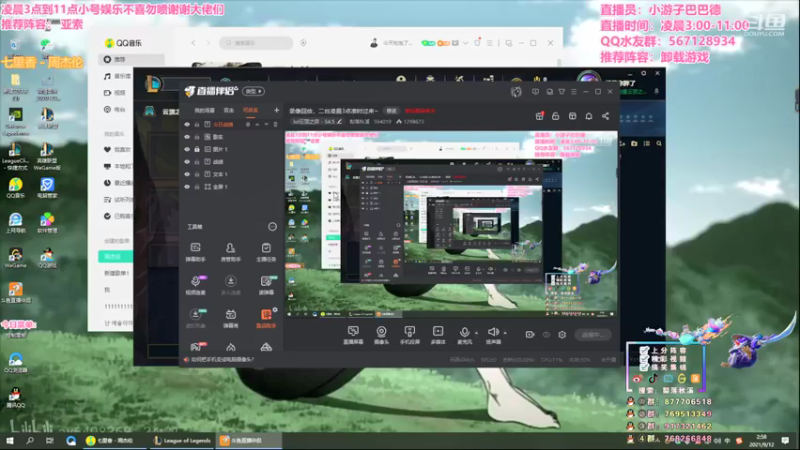The image size is (800, 450).
Task: Click the QQ音乐 search box
Action: 256,43
